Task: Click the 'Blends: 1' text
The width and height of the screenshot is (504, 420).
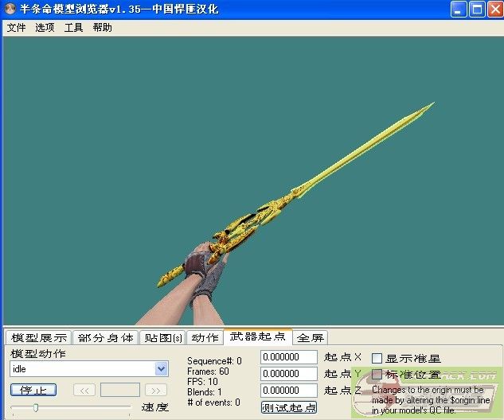Action: click(205, 392)
